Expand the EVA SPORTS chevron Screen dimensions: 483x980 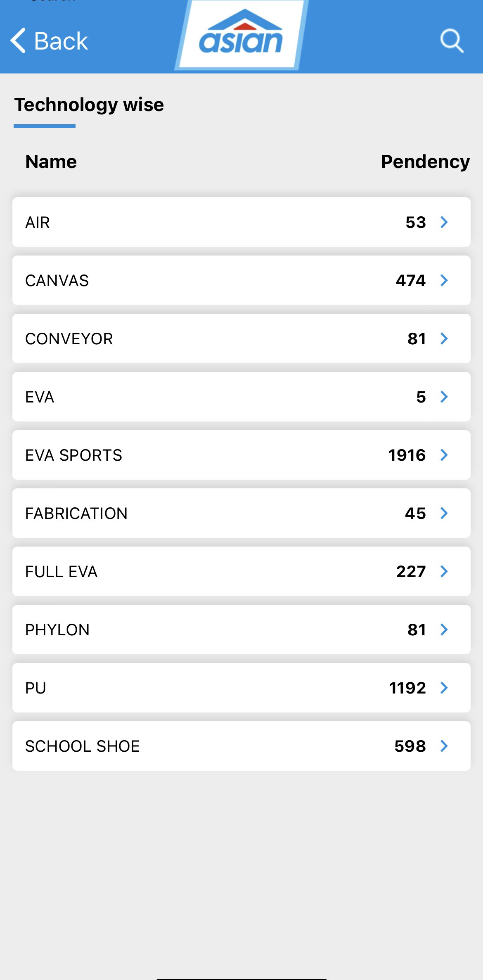pos(444,455)
